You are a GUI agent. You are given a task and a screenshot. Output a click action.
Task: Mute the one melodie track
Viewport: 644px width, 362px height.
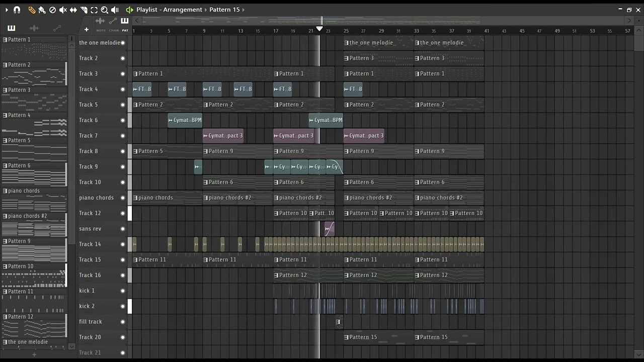(x=123, y=43)
